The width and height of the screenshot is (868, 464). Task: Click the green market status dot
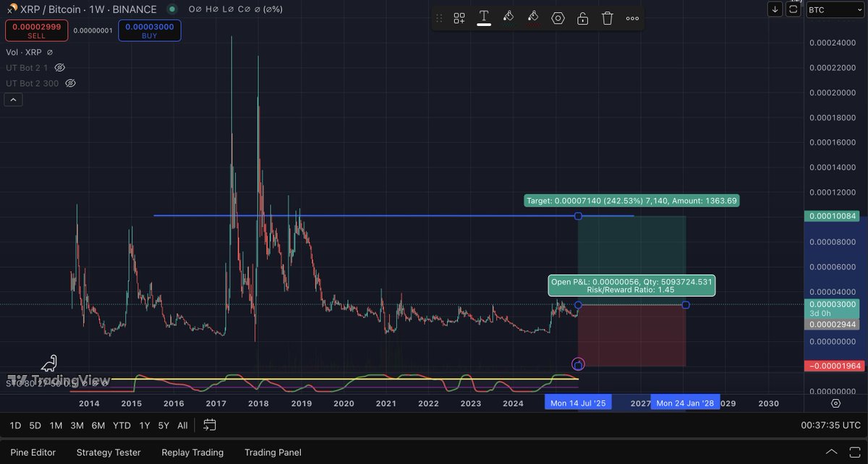[171, 9]
